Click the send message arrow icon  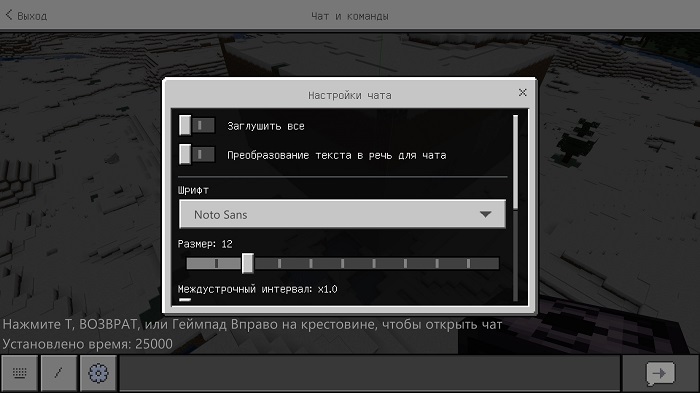click(660, 373)
